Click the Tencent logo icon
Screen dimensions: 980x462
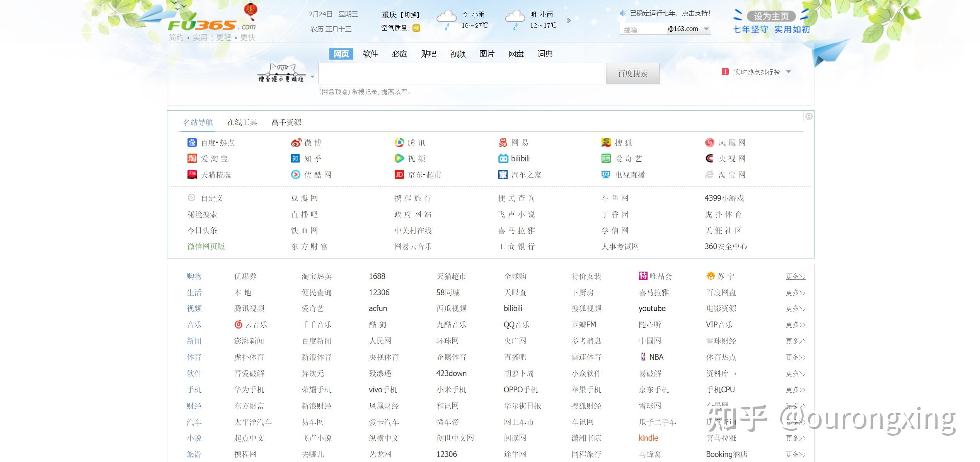[399, 142]
